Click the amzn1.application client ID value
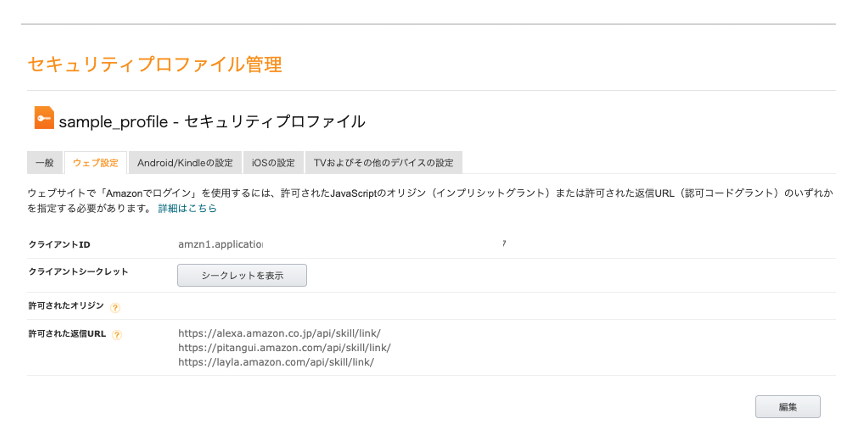This screenshot has width=855, height=442. 220,244
